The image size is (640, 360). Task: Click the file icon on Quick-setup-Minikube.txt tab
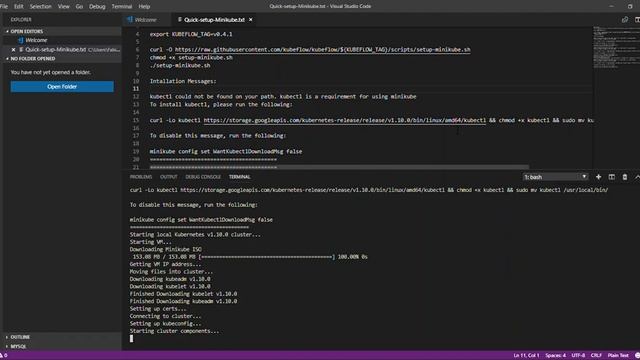click(180, 20)
